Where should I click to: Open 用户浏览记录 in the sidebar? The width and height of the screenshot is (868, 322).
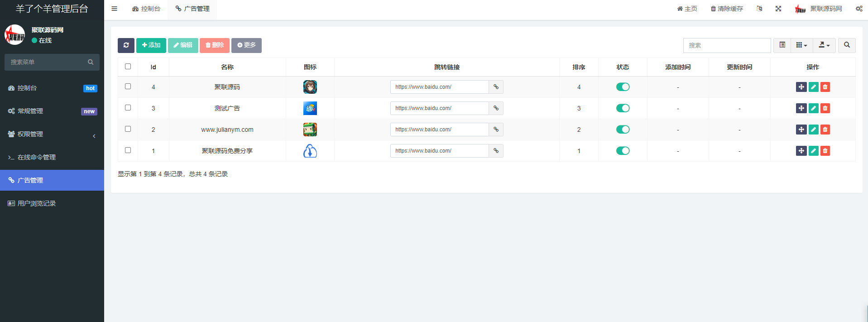(52, 203)
